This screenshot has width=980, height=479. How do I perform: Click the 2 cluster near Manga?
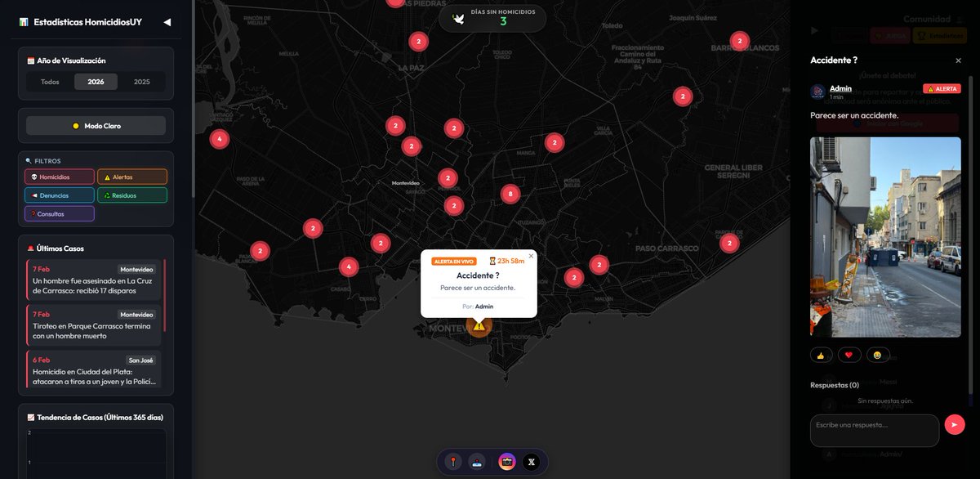coord(555,142)
